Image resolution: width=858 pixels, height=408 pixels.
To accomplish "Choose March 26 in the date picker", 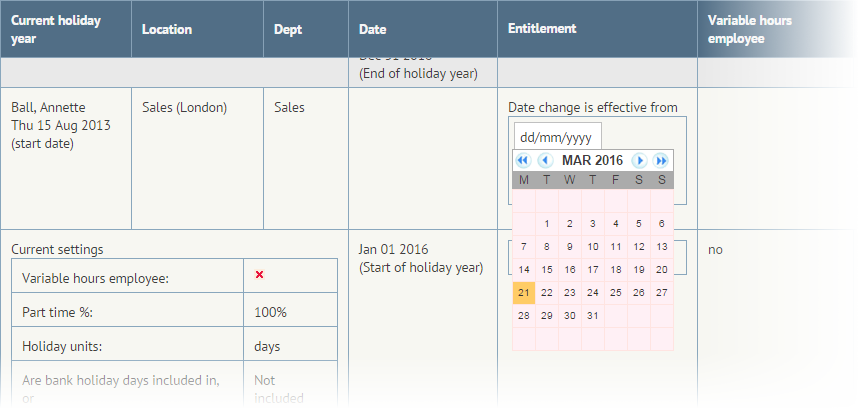I will point(639,292).
